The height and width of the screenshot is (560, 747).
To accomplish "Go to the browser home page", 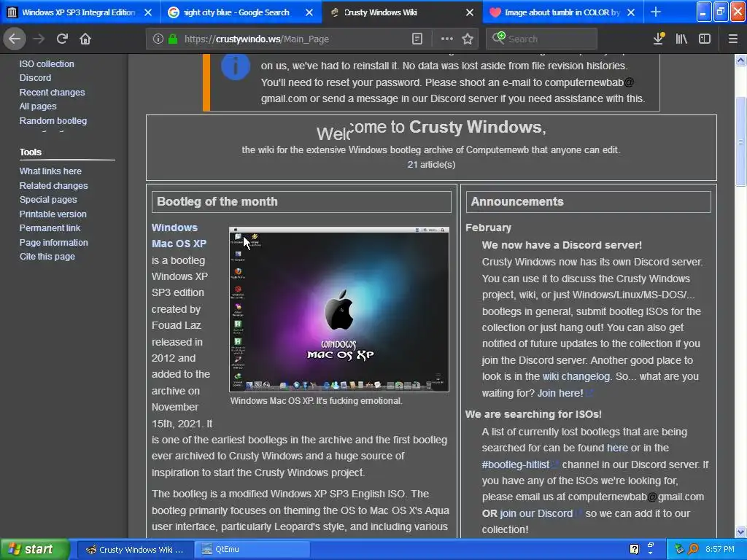I will point(85,39).
